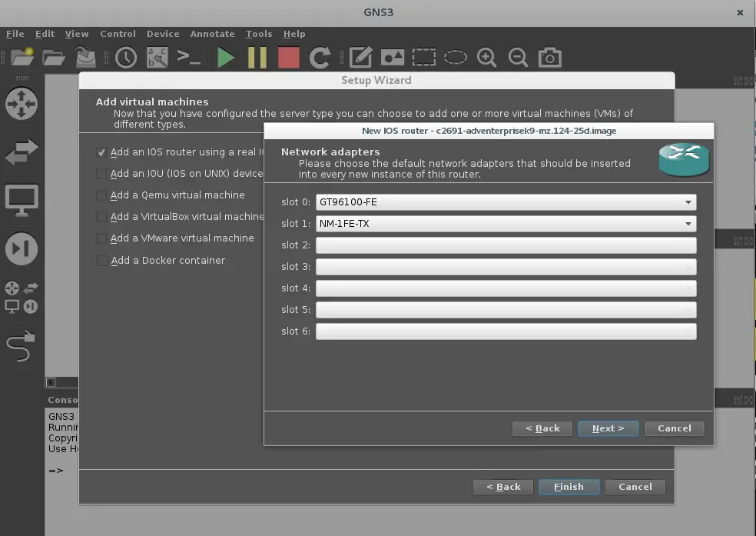Open the slot 0 adapter dropdown (GT96100-FE)
Image resolution: width=756 pixels, height=536 pixels.
click(x=506, y=202)
